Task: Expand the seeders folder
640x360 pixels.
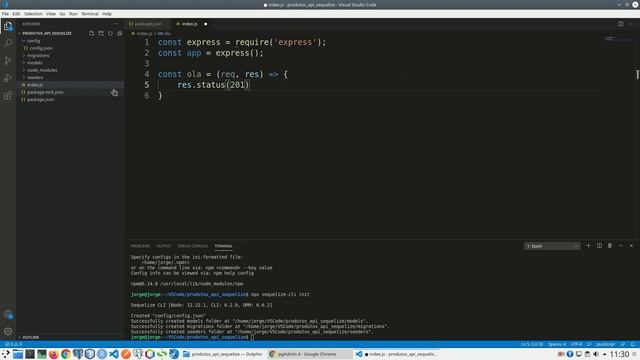Action: pyautogui.click(x=34, y=78)
